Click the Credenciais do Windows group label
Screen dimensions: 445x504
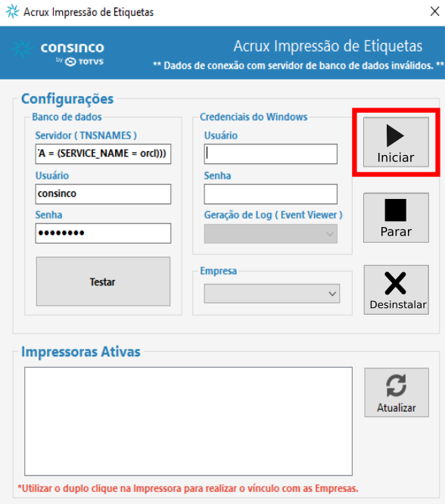[254, 117]
